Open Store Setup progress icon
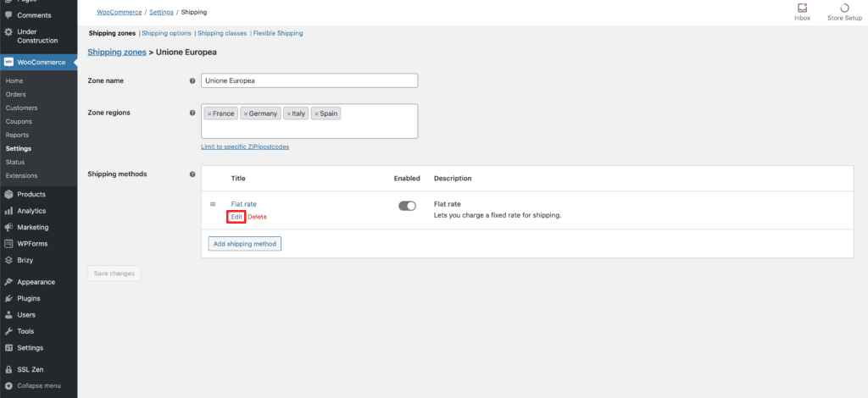This screenshot has width=868, height=398. 844,8
